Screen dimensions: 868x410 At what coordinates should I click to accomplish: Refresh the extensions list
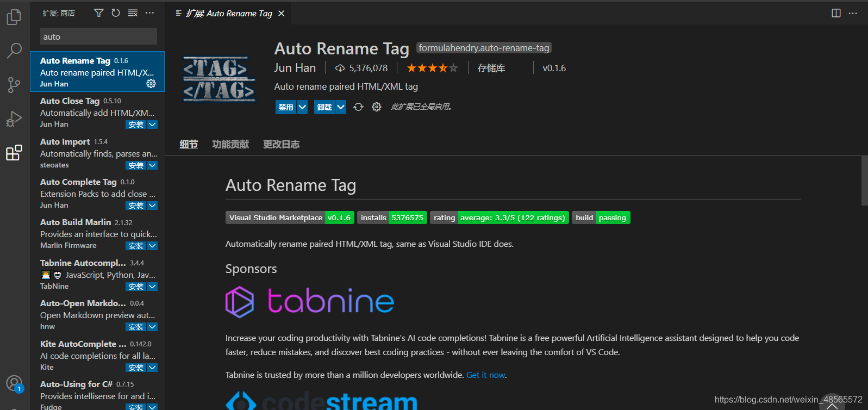click(x=116, y=13)
